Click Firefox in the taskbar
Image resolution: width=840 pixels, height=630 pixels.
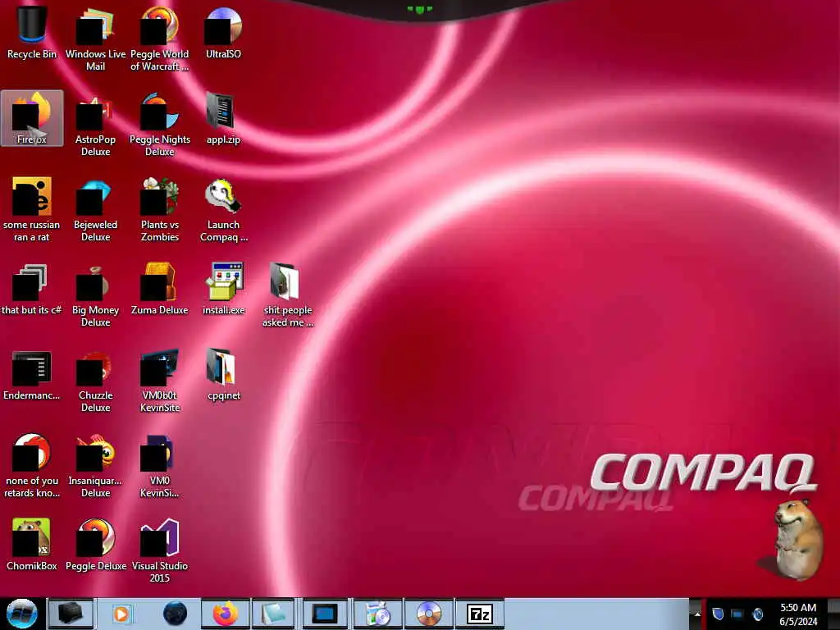pos(226,614)
